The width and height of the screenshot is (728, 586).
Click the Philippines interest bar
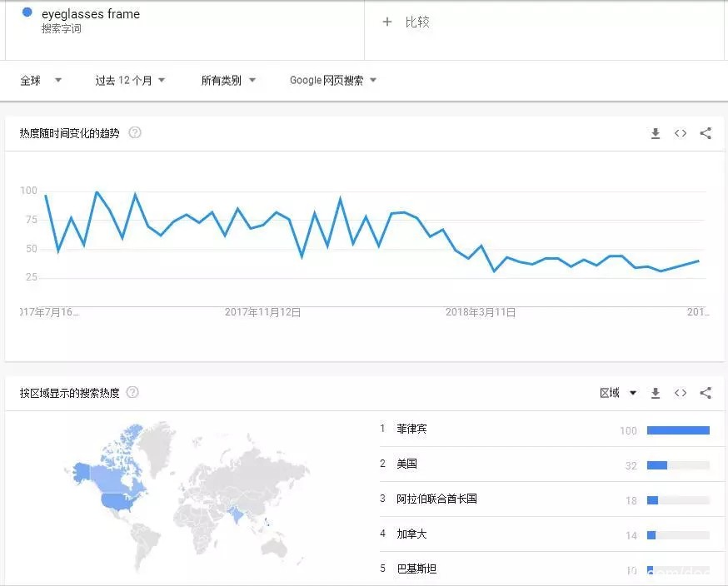679,430
